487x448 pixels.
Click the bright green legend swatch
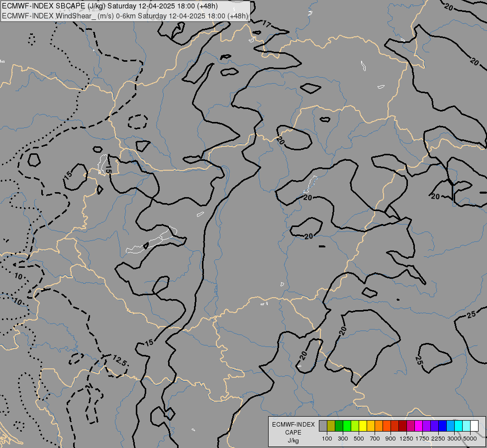[x=347, y=426]
